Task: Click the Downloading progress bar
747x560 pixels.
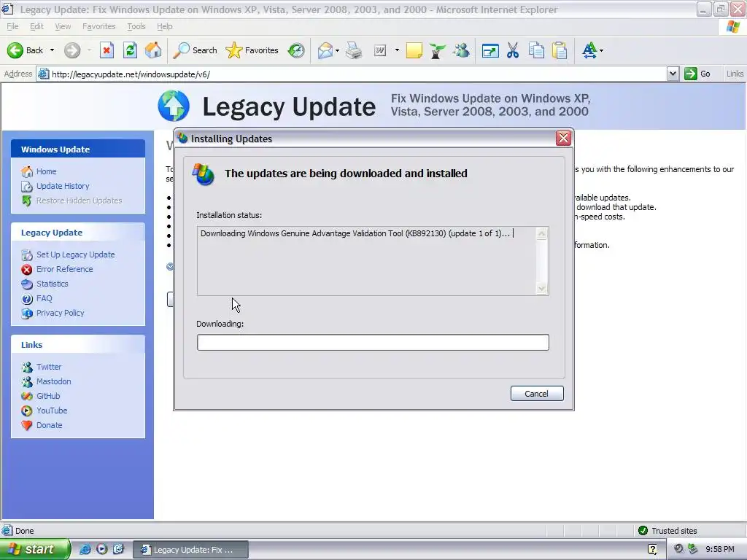Action: [373, 343]
